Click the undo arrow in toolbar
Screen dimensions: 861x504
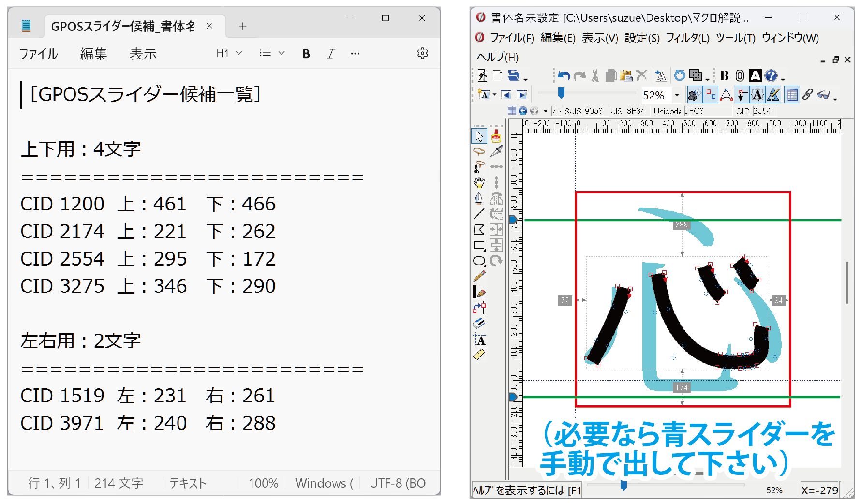click(564, 76)
